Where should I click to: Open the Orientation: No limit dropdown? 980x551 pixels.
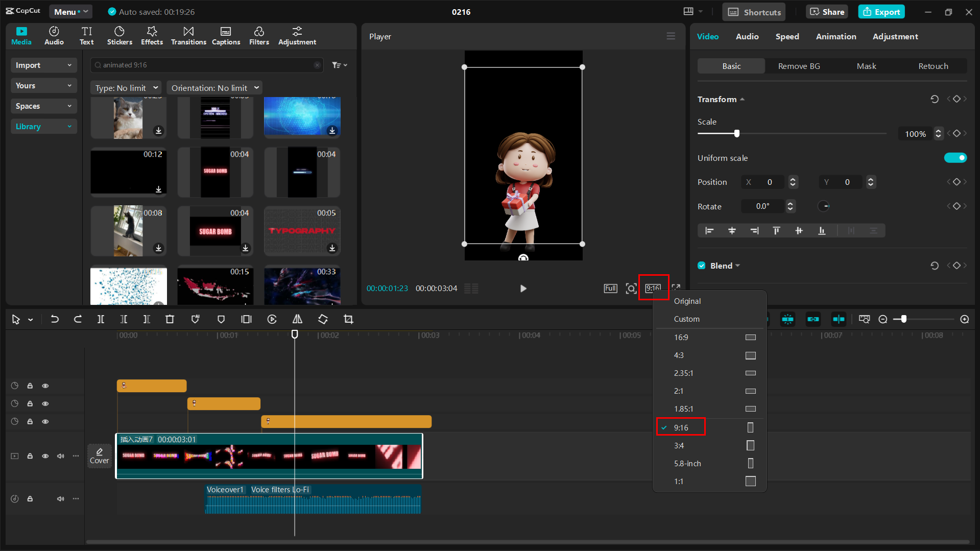(x=214, y=88)
